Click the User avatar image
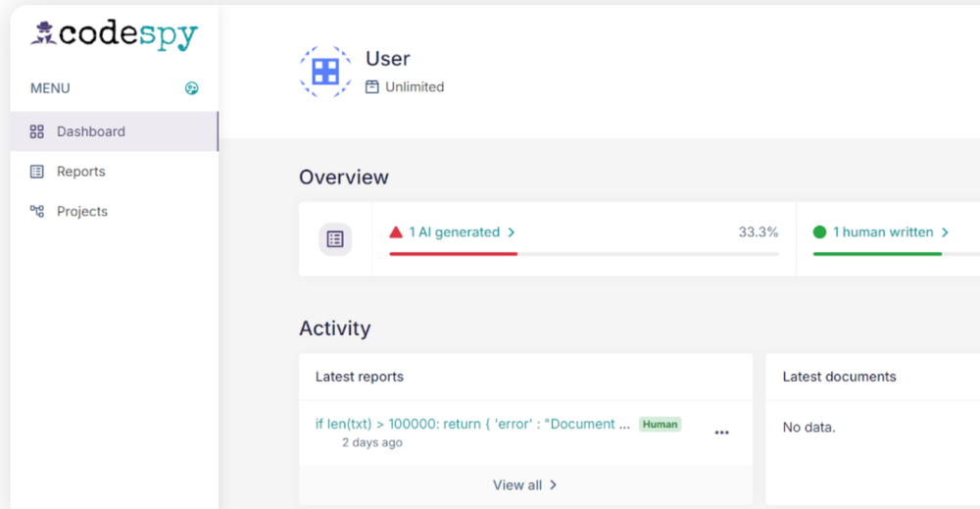Screen dimensions: 980x509 (x=325, y=72)
